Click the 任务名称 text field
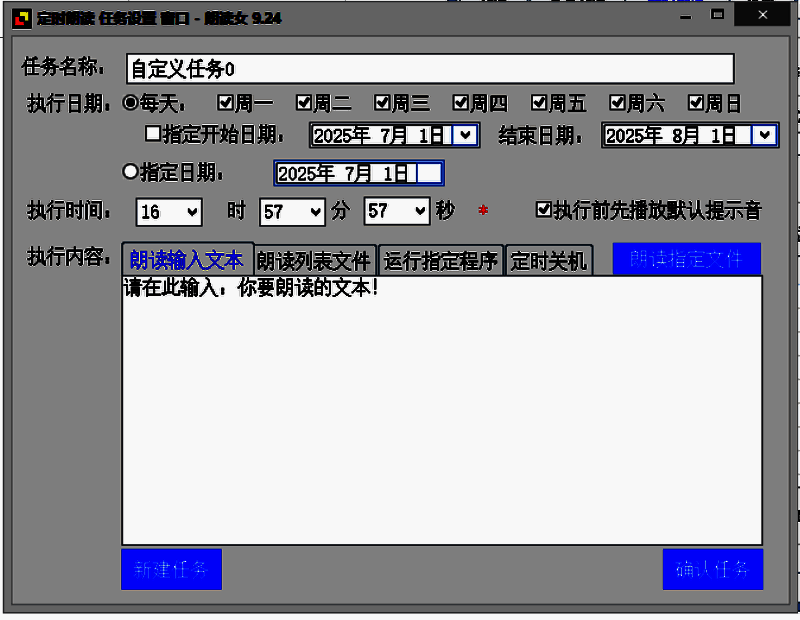The image size is (800, 620). point(430,69)
